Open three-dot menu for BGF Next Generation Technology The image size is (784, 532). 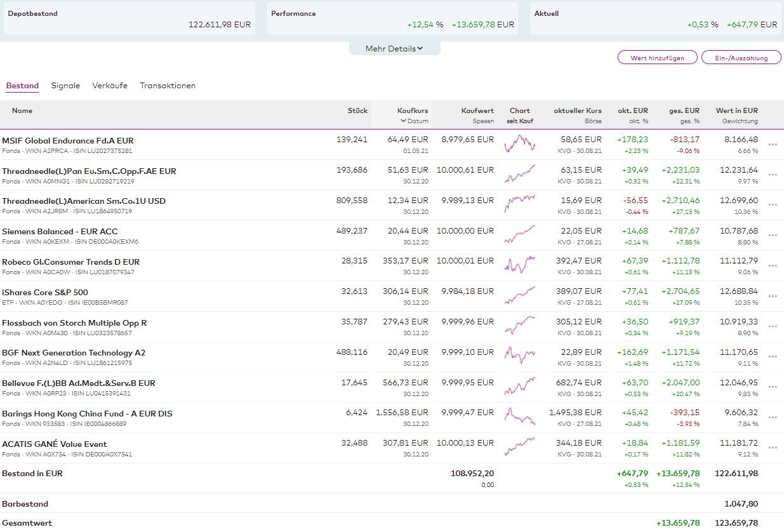[773, 357]
